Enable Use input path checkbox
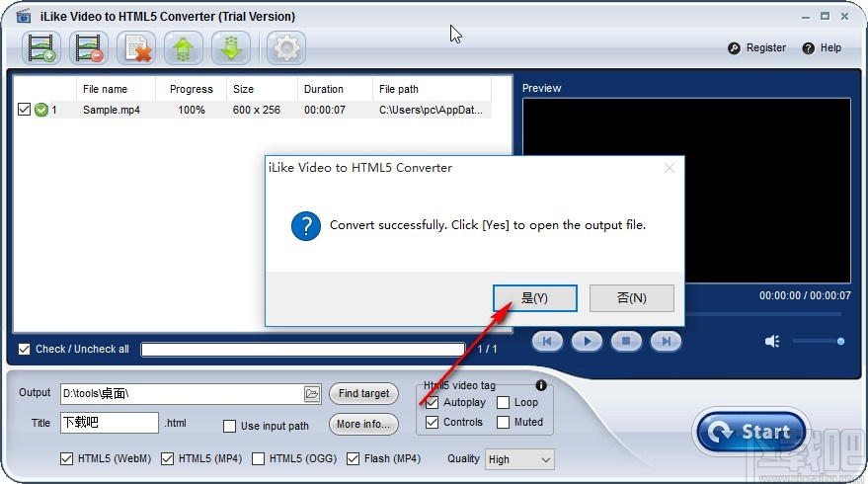The width and height of the screenshot is (868, 484). click(229, 426)
